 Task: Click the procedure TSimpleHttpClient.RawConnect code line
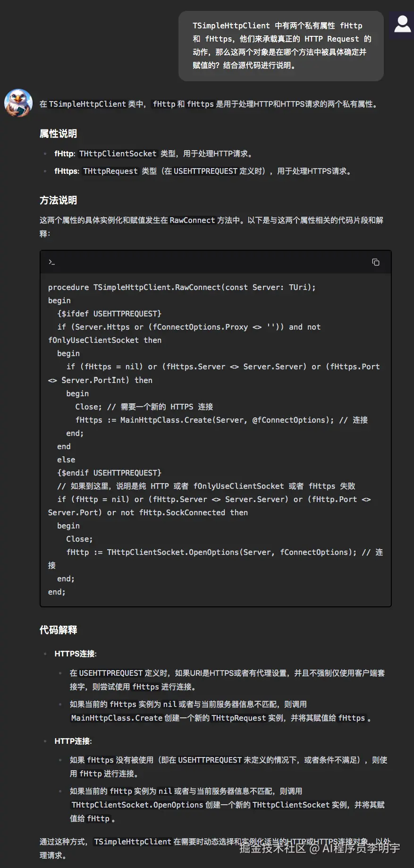(x=182, y=287)
